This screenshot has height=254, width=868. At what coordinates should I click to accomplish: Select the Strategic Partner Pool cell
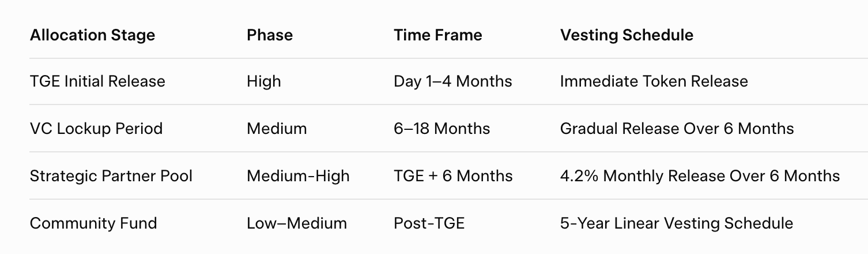click(111, 175)
